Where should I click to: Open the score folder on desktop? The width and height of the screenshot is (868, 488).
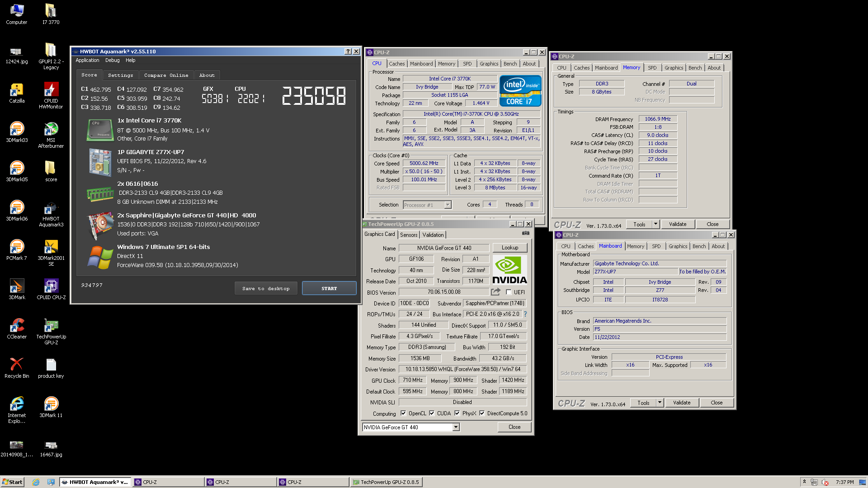click(51, 171)
